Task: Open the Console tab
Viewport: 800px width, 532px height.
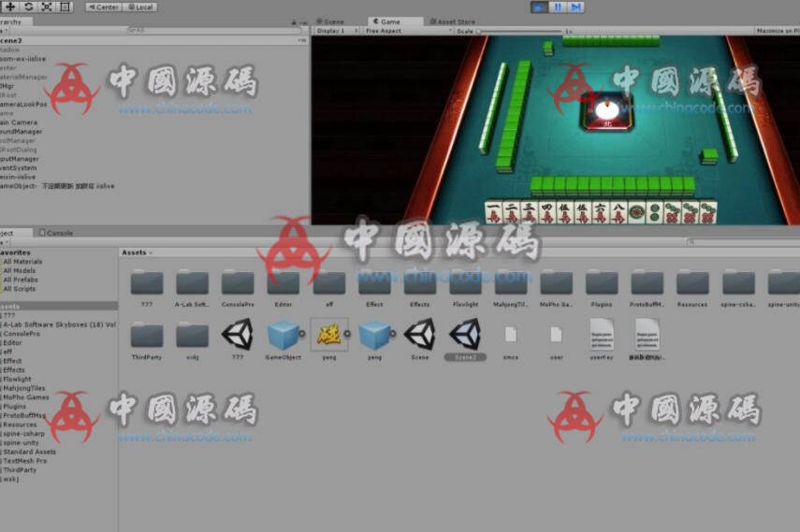Action: (x=56, y=233)
